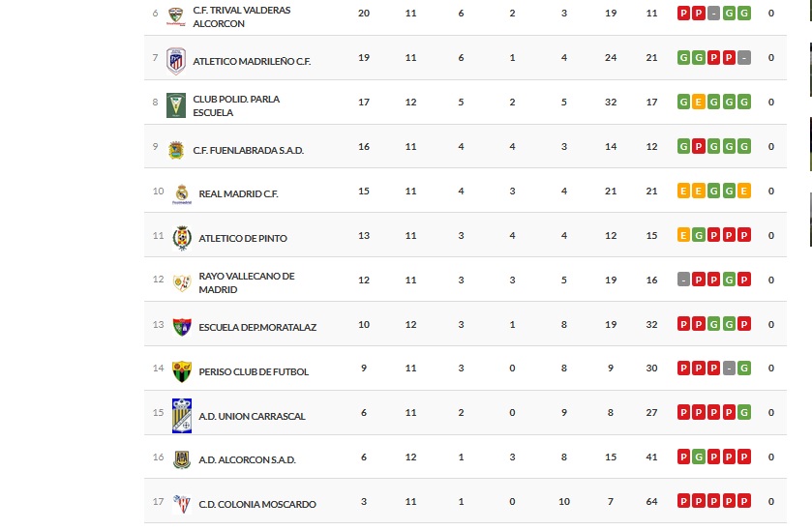Click the Real Madrid C.F. crest
Viewport: 812px width, 531px height.
pyautogui.click(x=181, y=193)
